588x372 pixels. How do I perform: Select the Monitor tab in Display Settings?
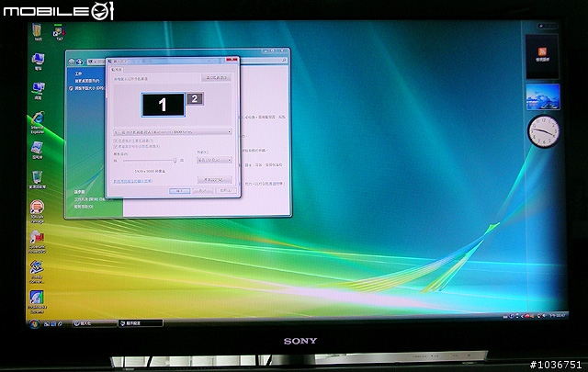pos(116,70)
